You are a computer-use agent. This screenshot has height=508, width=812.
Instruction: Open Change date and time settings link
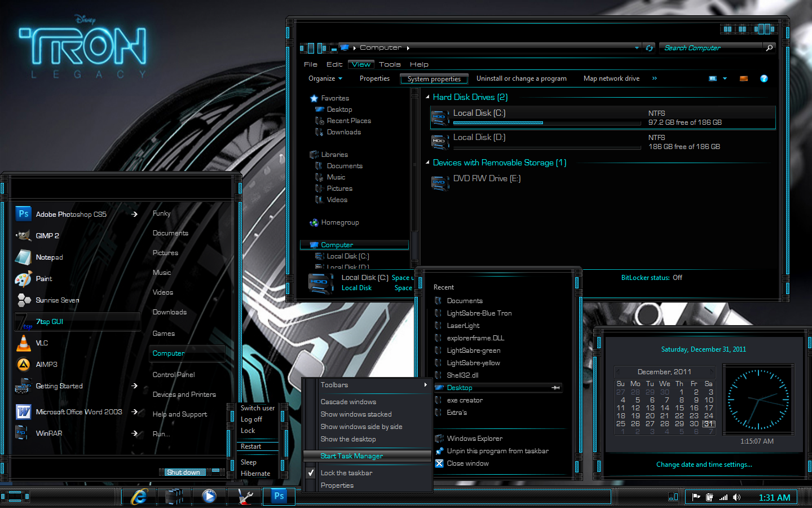pos(704,465)
